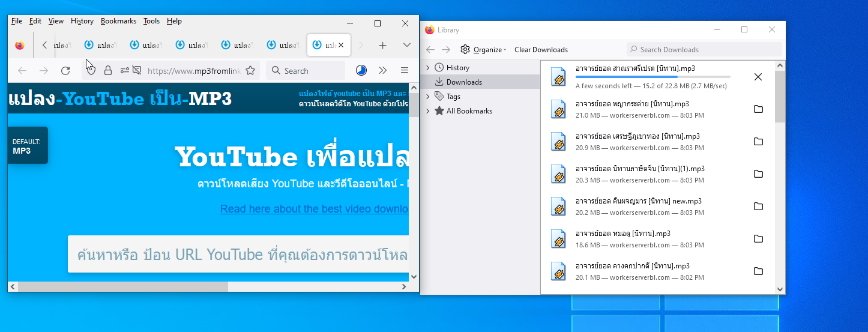The image size is (868, 332).
Task: Select History item in Library sidebar
Action: click(x=458, y=68)
